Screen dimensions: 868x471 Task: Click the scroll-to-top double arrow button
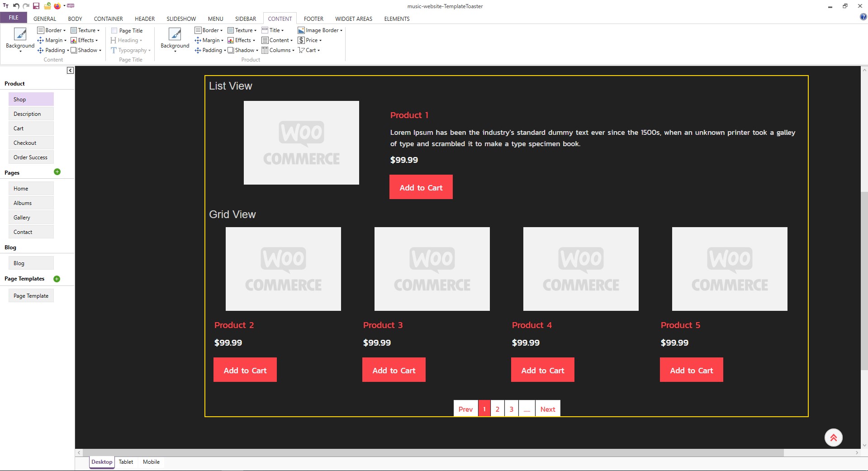tap(833, 438)
